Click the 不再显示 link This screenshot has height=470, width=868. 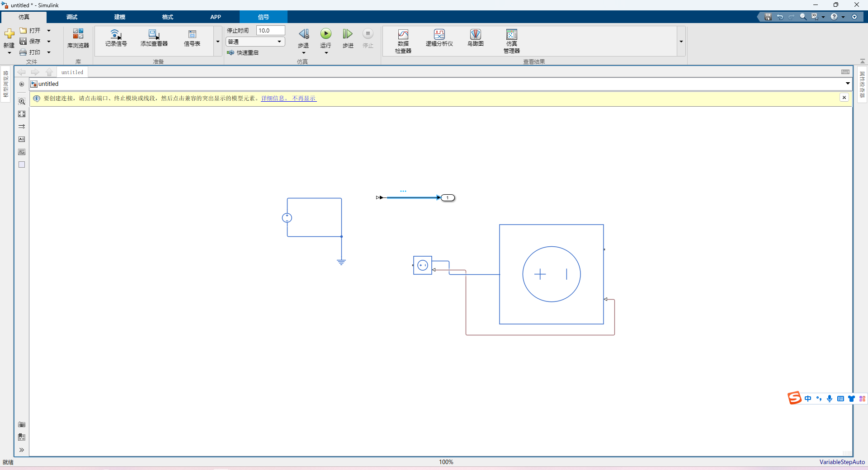click(304, 99)
